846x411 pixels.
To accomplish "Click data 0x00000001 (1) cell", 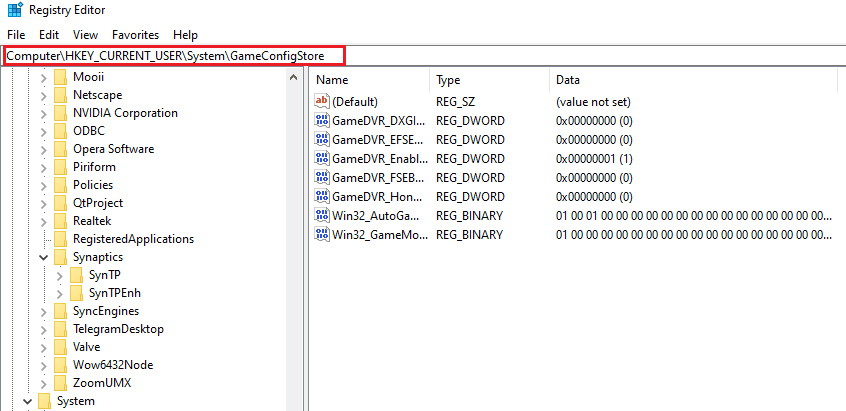I will 594,159.
